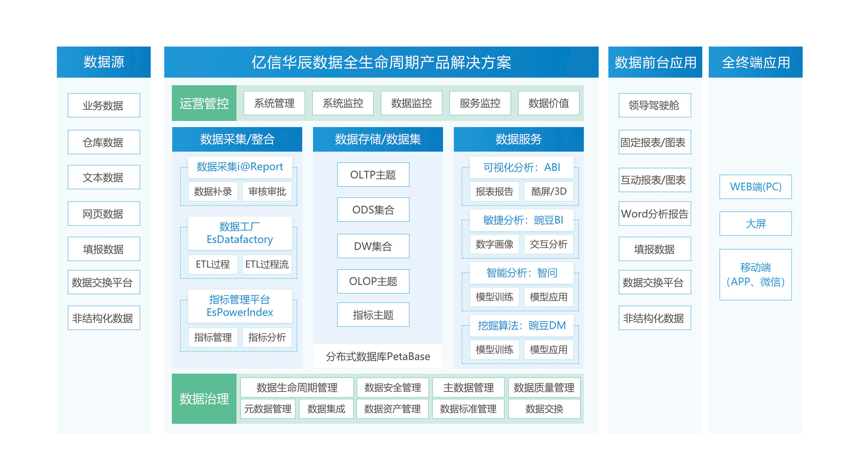Choose the 数据资产管理 box
868x474 pixels.
coord(392,409)
